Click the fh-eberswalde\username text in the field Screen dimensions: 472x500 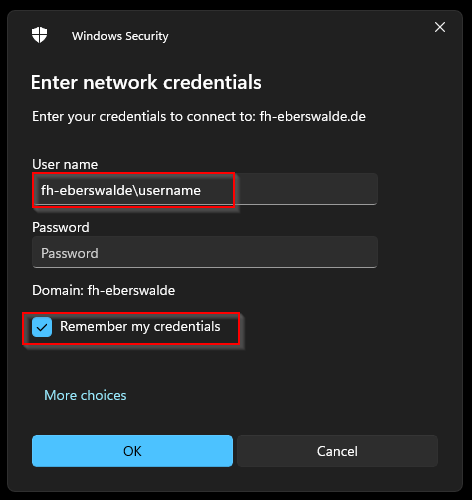121,191
